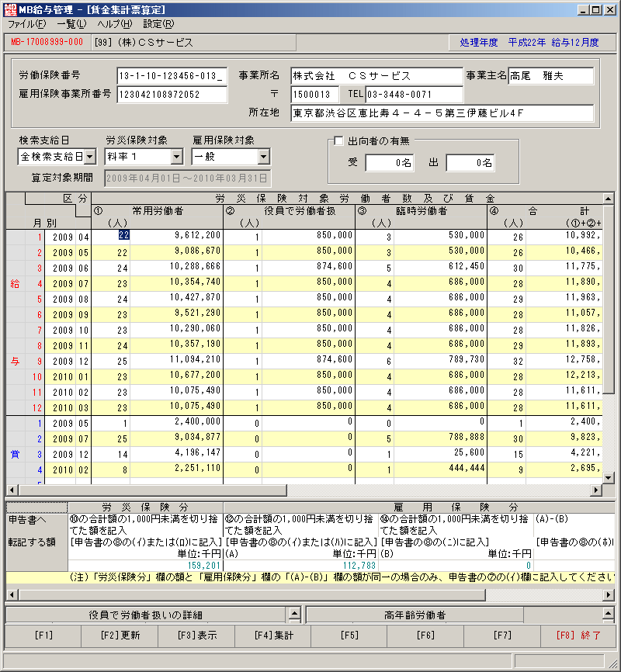Click the 受 count input field
Image resolution: width=621 pixels, height=672 pixels.
390,163
